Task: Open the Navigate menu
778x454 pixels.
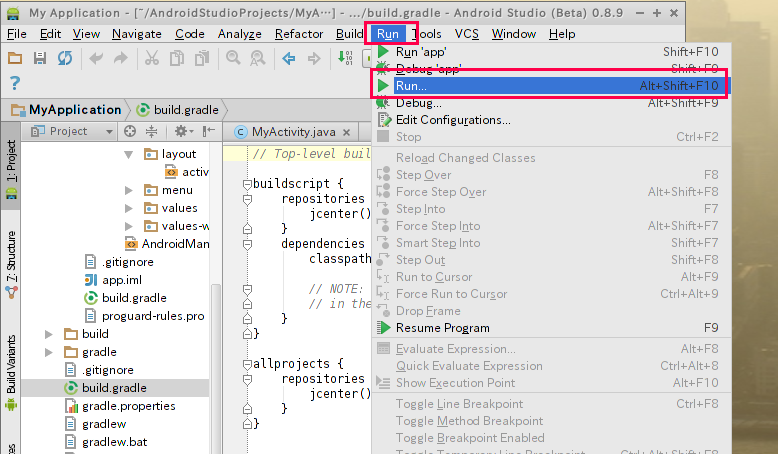Action: (x=136, y=34)
